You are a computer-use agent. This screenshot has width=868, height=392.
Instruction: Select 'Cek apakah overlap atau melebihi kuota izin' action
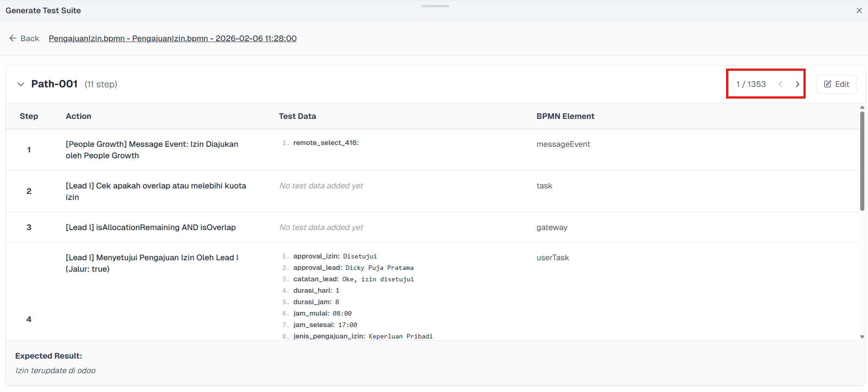pyautogui.click(x=156, y=191)
